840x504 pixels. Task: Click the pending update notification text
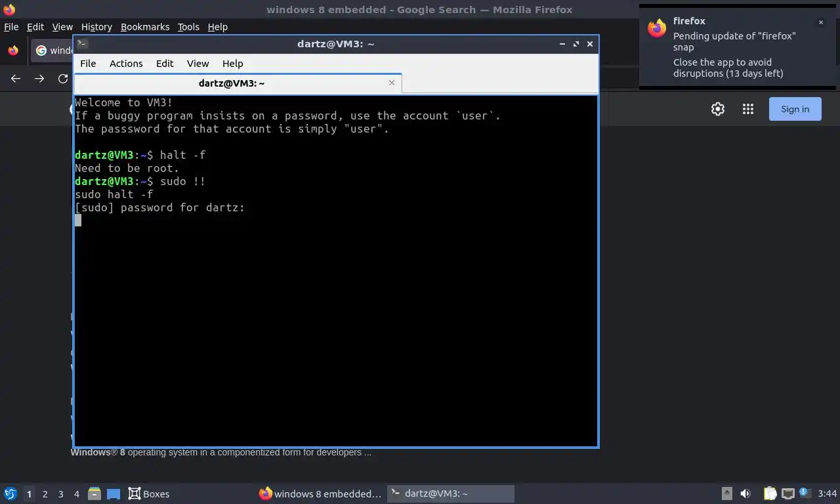coord(734,41)
